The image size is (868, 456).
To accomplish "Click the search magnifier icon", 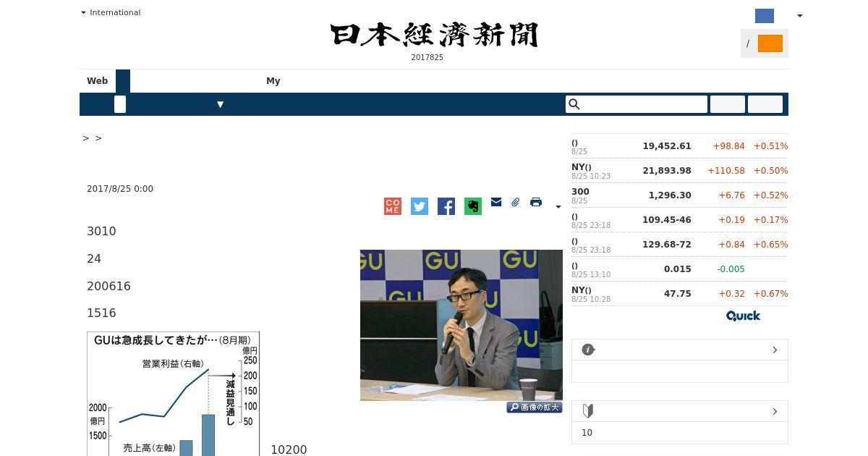I will (574, 104).
